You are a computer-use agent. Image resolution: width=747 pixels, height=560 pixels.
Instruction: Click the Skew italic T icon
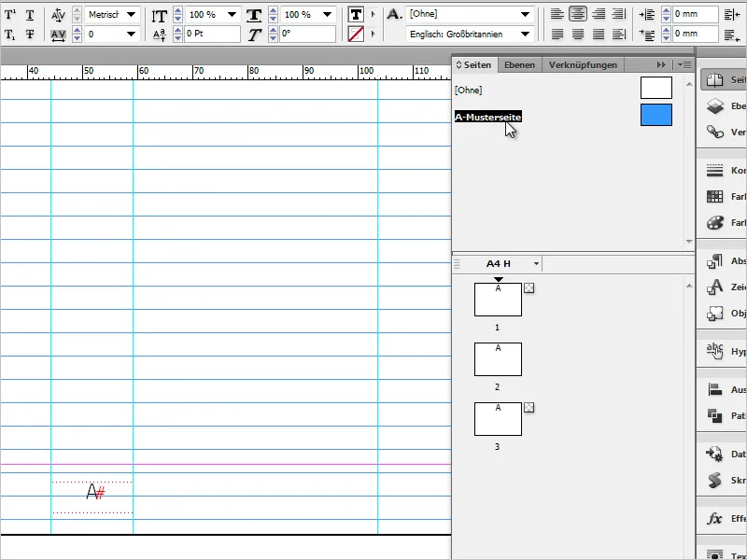pyautogui.click(x=254, y=35)
